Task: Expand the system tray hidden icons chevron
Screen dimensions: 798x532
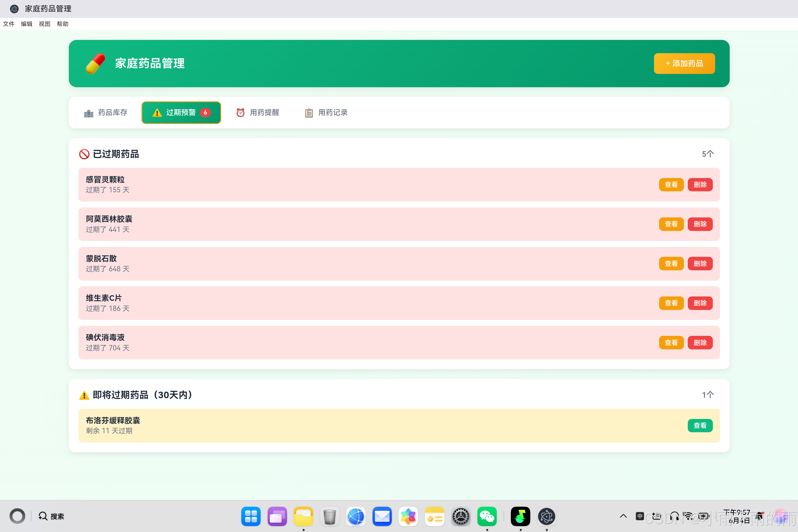Action: 623,516
